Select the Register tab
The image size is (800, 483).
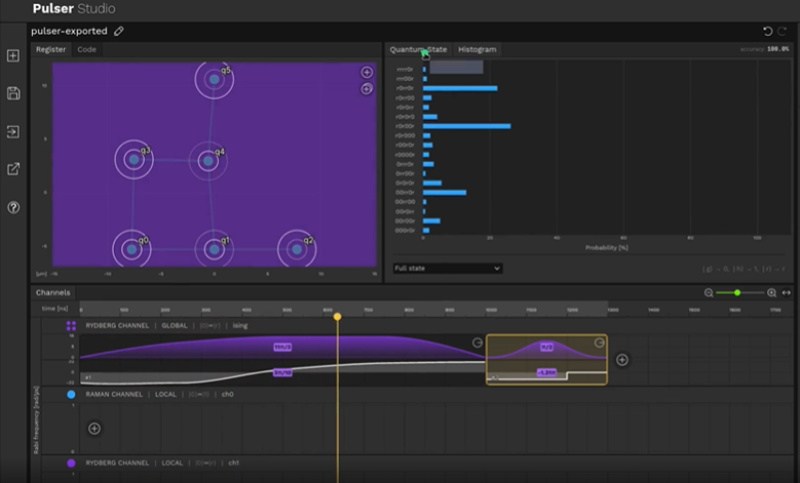coord(51,49)
